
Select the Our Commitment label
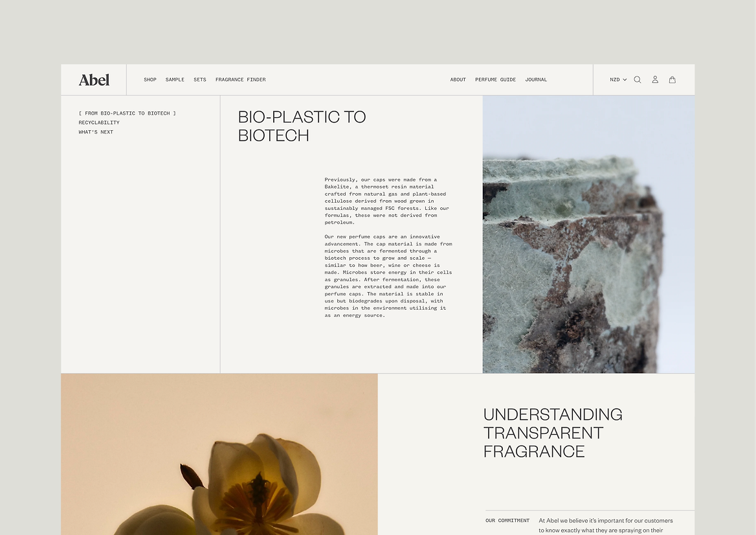pos(507,521)
